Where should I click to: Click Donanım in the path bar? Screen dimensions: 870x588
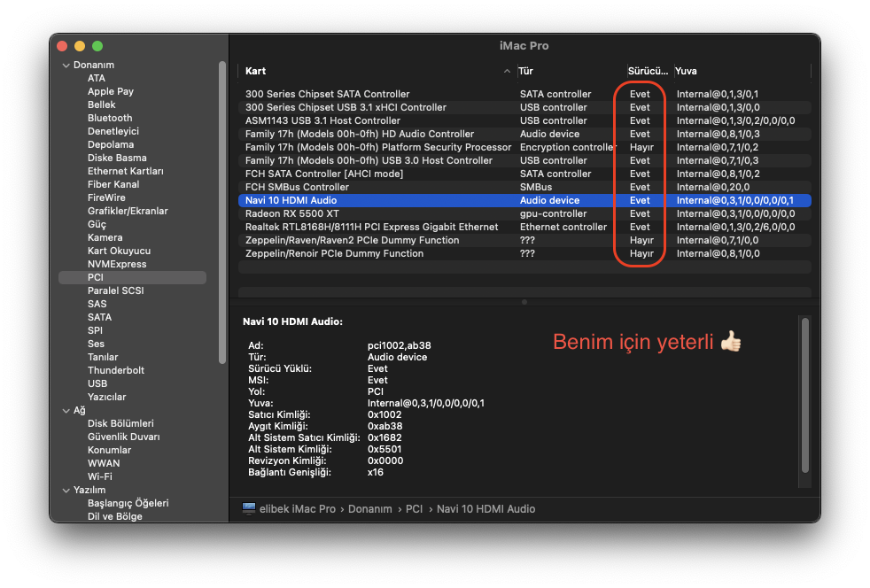click(x=369, y=509)
